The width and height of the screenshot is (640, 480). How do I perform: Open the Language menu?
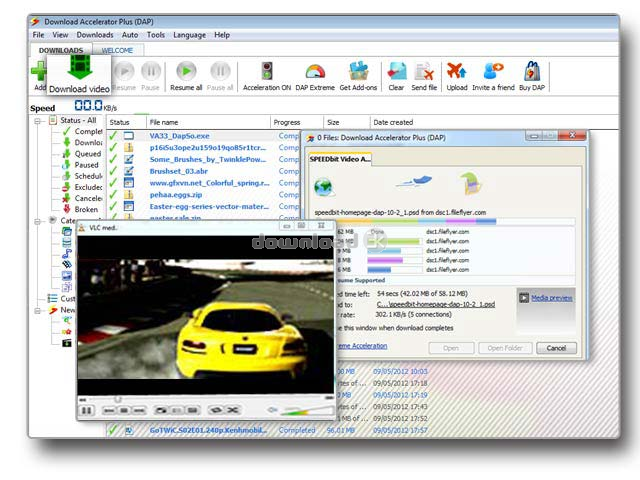(189, 35)
